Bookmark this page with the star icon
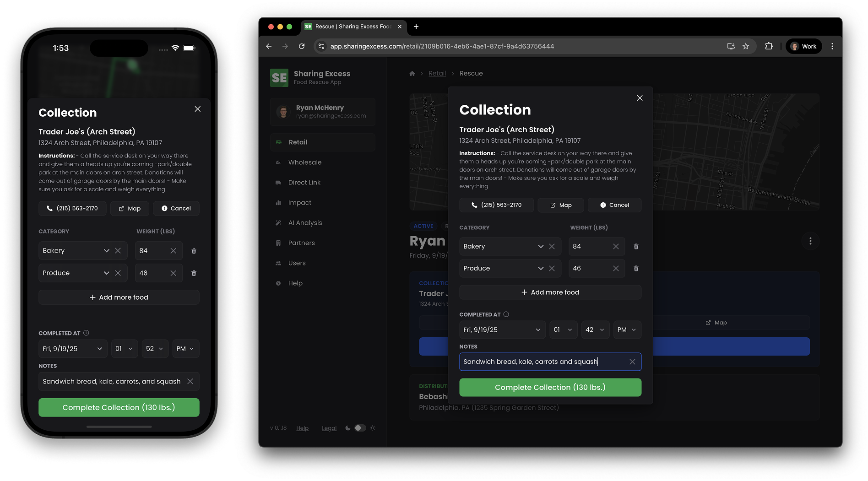 click(746, 46)
